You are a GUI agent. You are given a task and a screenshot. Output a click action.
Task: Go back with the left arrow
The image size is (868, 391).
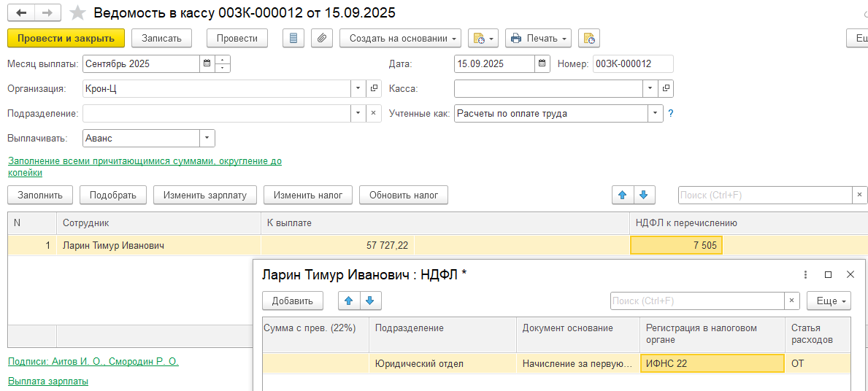pyautogui.click(x=22, y=13)
